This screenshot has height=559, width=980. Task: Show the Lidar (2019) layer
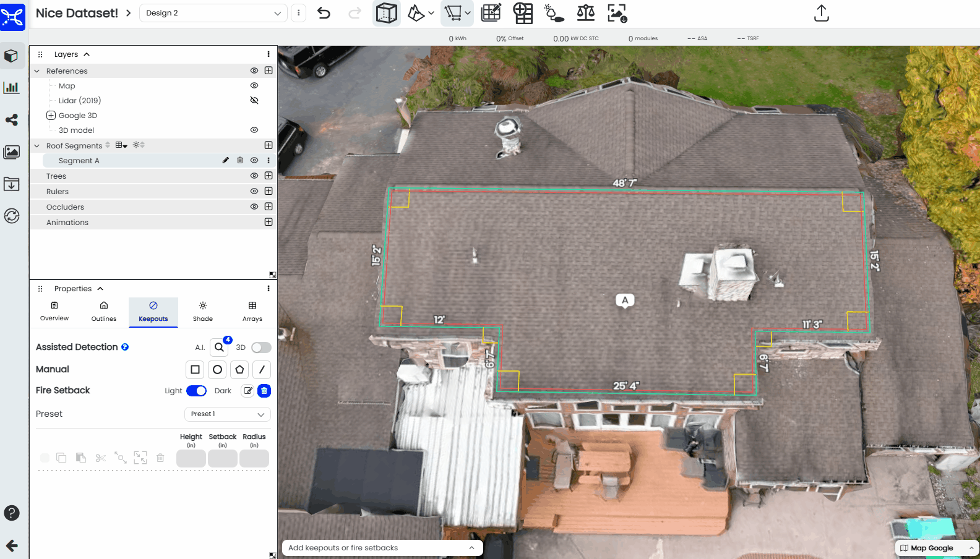(x=254, y=100)
